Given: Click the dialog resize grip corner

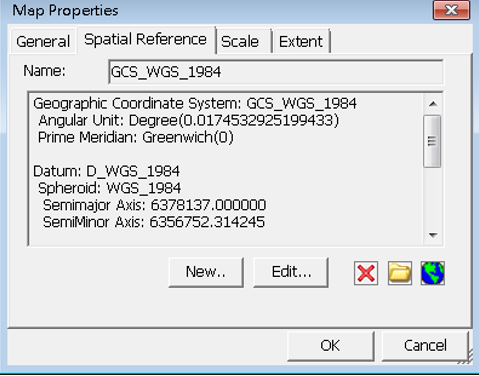Looking at the screenshot, I should tap(466, 357).
